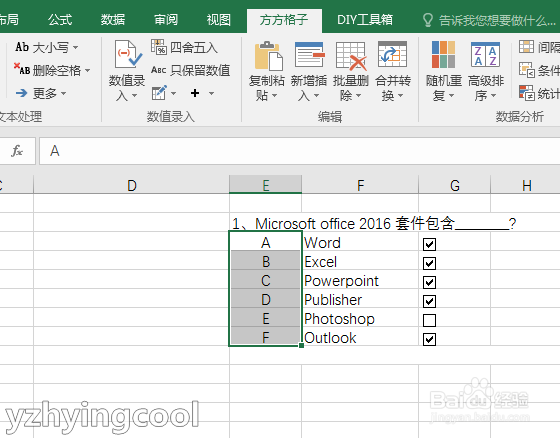Select column header F
The width and height of the screenshot is (560, 438).
tap(360, 185)
